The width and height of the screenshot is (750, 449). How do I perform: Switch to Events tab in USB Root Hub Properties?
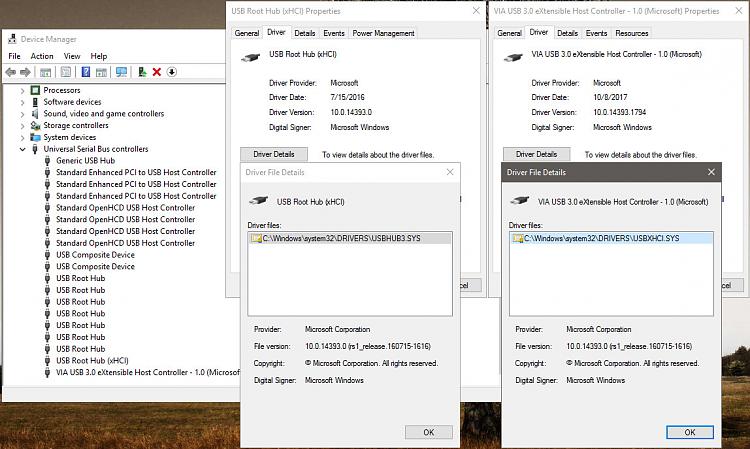pyautogui.click(x=334, y=33)
